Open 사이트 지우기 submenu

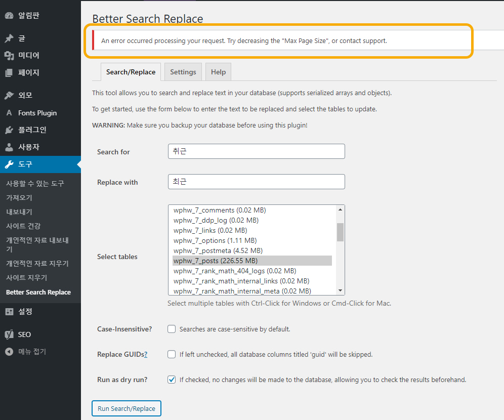[27, 278]
